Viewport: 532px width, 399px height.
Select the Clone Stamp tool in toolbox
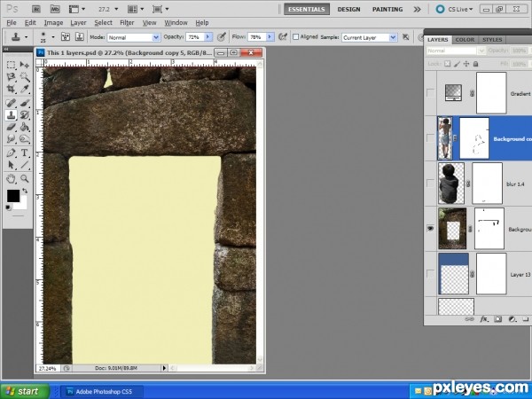pyautogui.click(x=11, y=114)
